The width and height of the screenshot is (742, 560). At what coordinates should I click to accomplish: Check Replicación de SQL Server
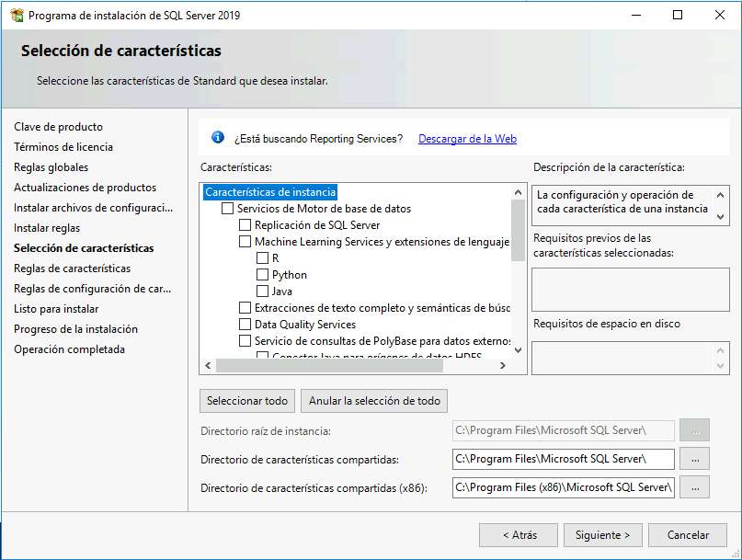(245, 225)
